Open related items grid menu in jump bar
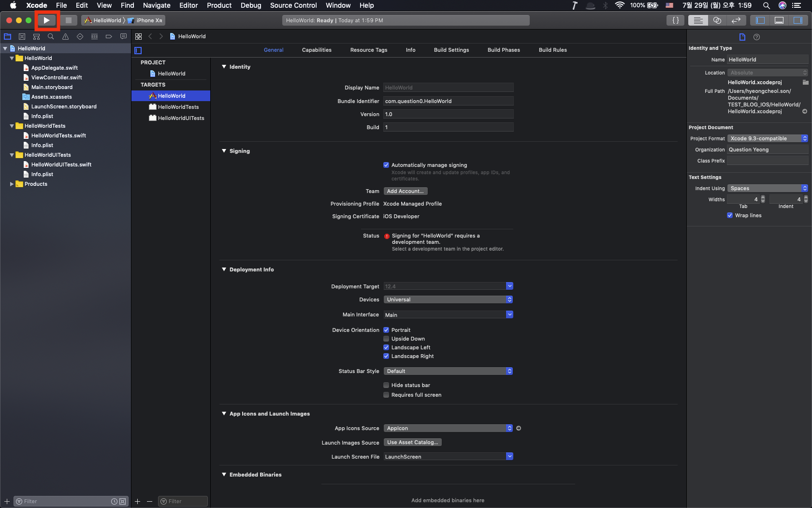The image size is (812, 508). (x=138, y=36)
